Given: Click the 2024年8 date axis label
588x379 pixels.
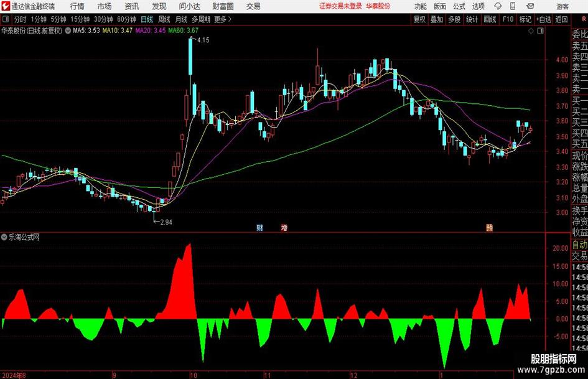Looking at the screenshot, I should (14, 375).
